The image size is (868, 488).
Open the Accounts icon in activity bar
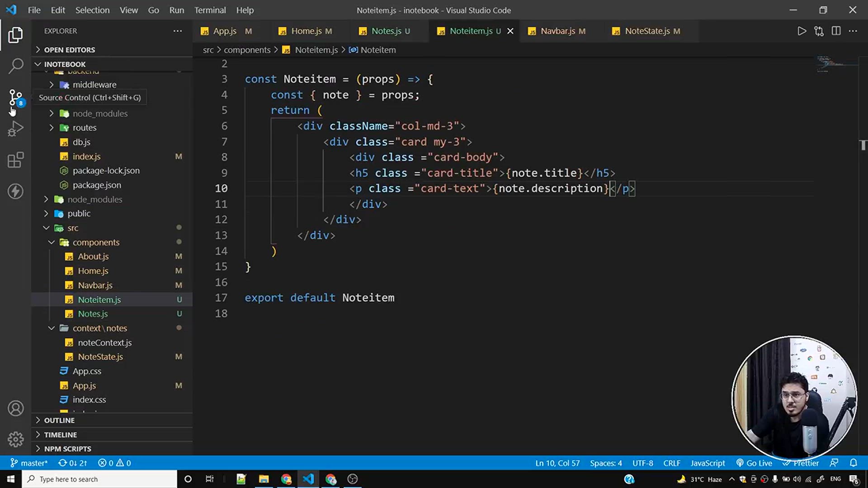coord(15,408)
